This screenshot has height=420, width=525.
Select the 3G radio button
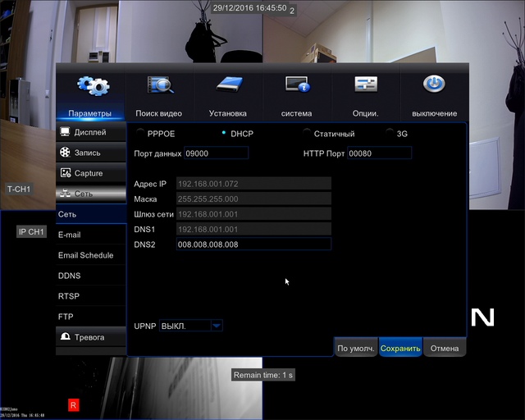pos(390,133)
